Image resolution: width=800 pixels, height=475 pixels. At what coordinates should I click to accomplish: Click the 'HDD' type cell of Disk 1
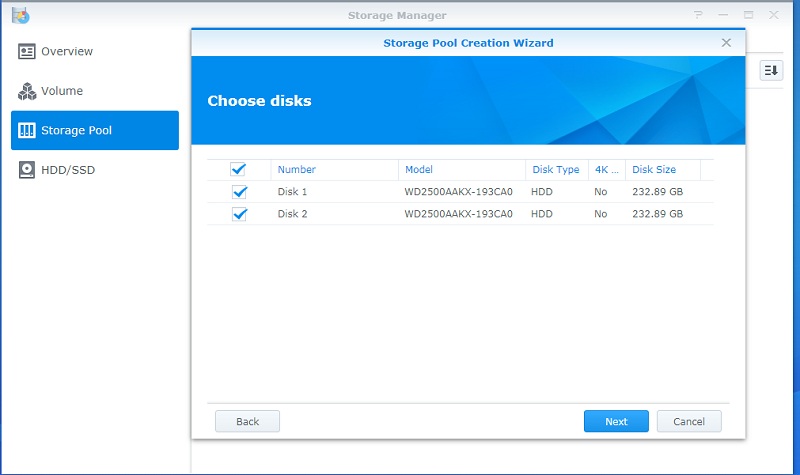tap(542, 192)
